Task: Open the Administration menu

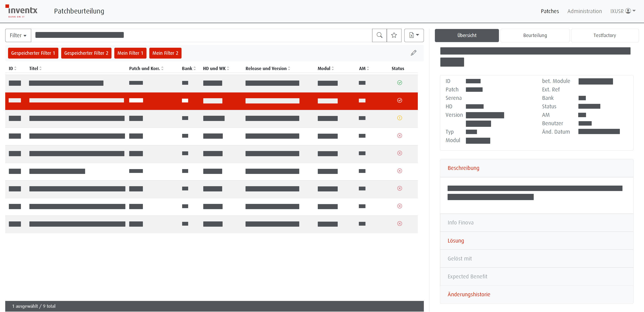Action: pos(584,11)
